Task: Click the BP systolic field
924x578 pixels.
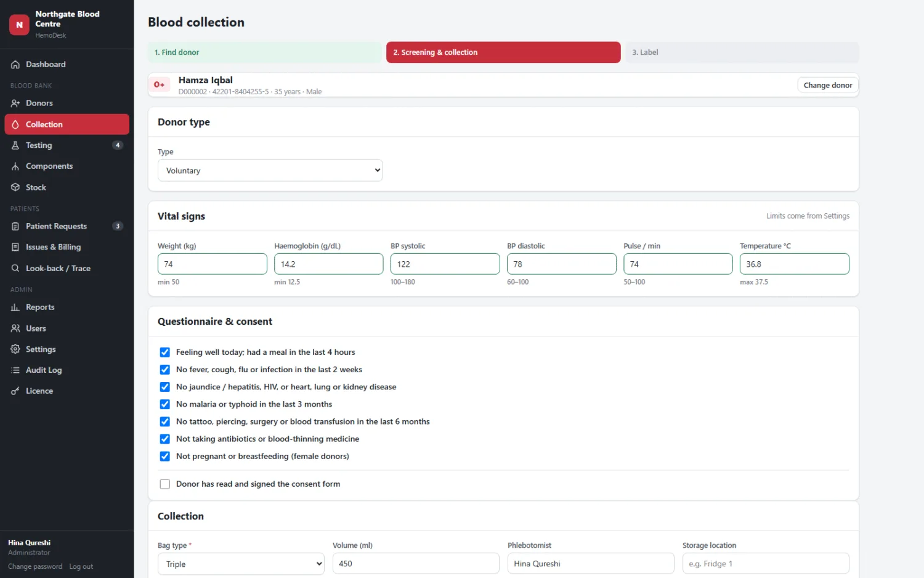Action: [445, 264]
